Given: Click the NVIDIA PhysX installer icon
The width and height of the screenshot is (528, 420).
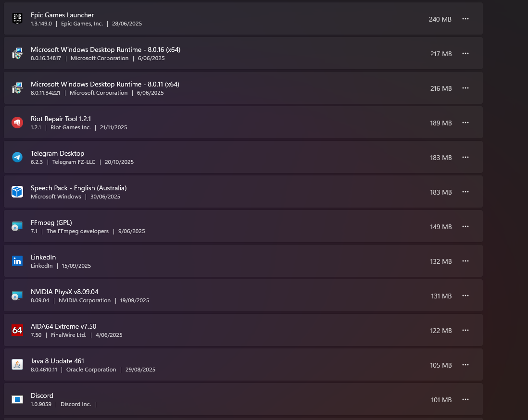Looking at the screenshot, I should (x=17, y=296).
